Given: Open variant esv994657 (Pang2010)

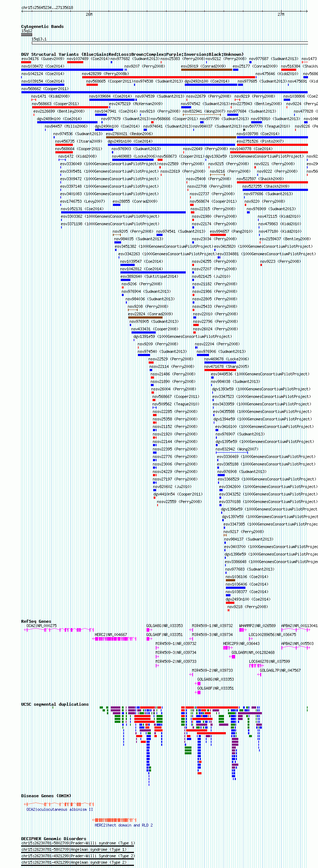Looking at the screenshot, I should tap(231, 231).
